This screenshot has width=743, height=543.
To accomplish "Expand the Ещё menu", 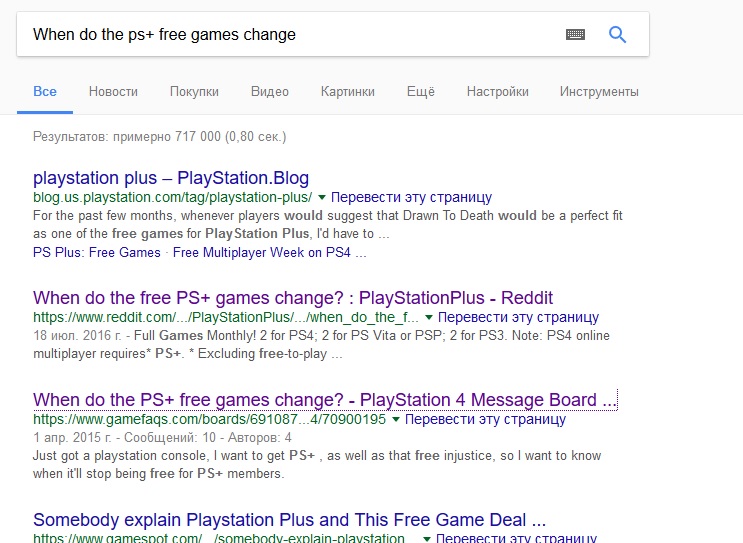I will coord(421,91).
